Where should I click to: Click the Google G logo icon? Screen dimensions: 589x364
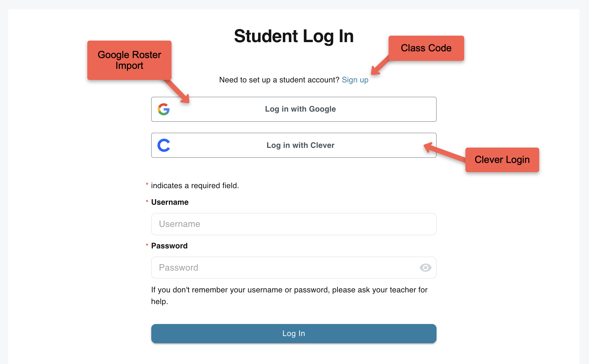164,109
